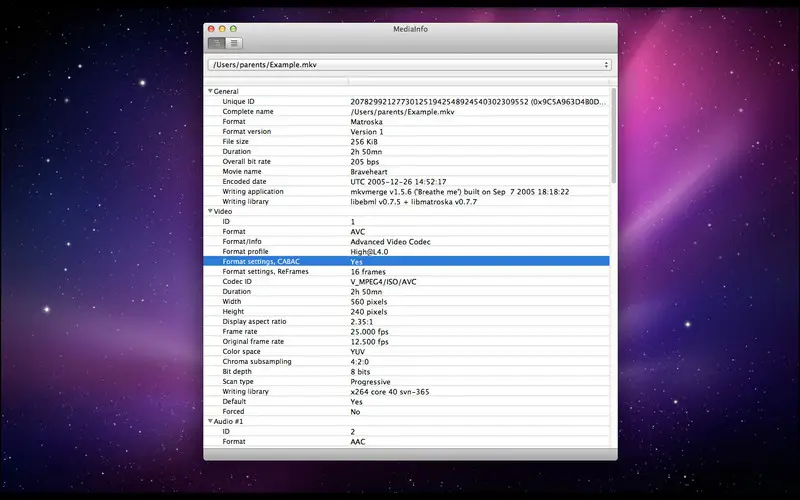Select the Unique ID row
Viewport: 800px width, 500px height.
(406, 102)
